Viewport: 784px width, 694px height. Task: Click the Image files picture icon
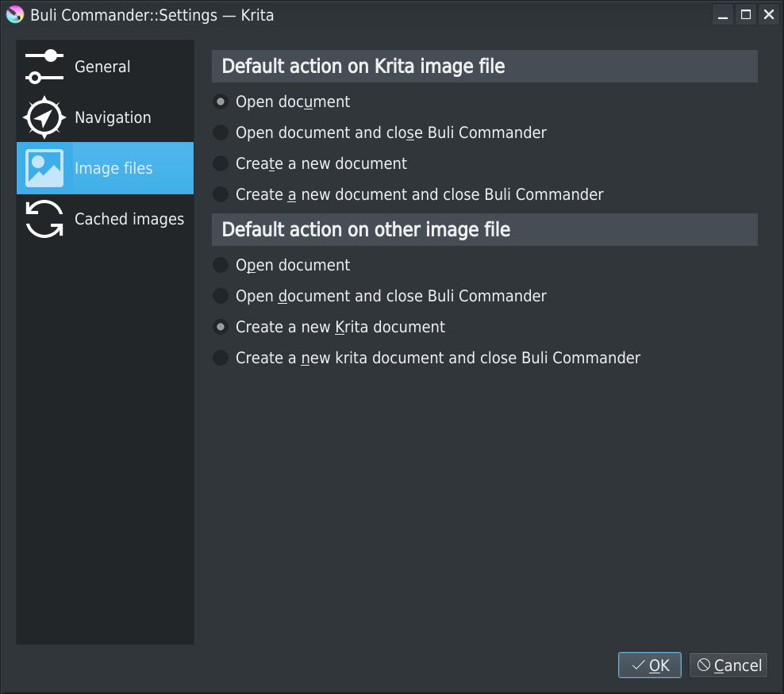44,168
